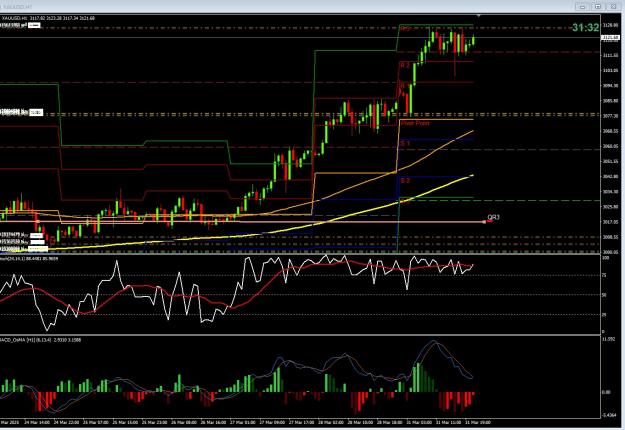Click the S 2 support level label

(x=405, y=181)
